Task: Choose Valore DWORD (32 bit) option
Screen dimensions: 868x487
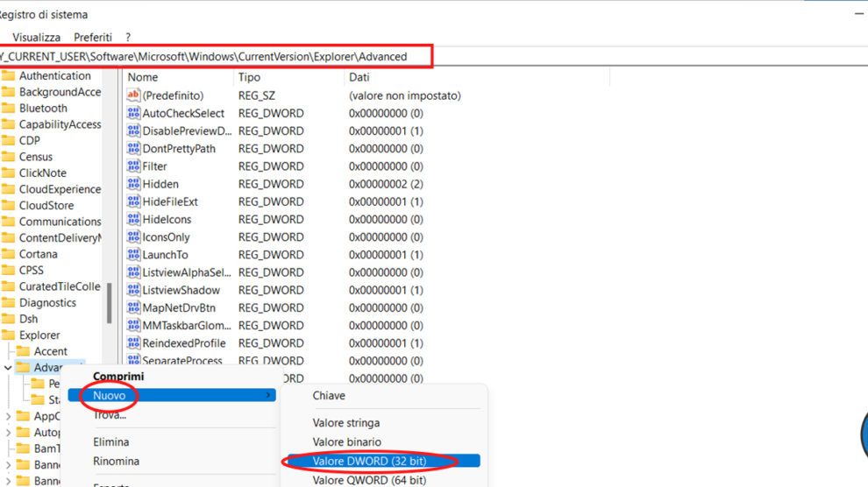Action: (368, 461)
